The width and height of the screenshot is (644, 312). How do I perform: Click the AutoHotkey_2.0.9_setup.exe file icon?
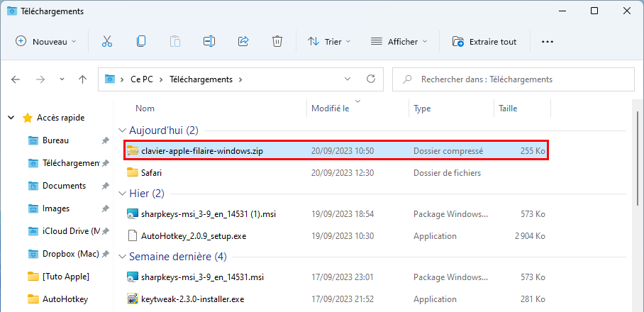[x=132, y=236]
